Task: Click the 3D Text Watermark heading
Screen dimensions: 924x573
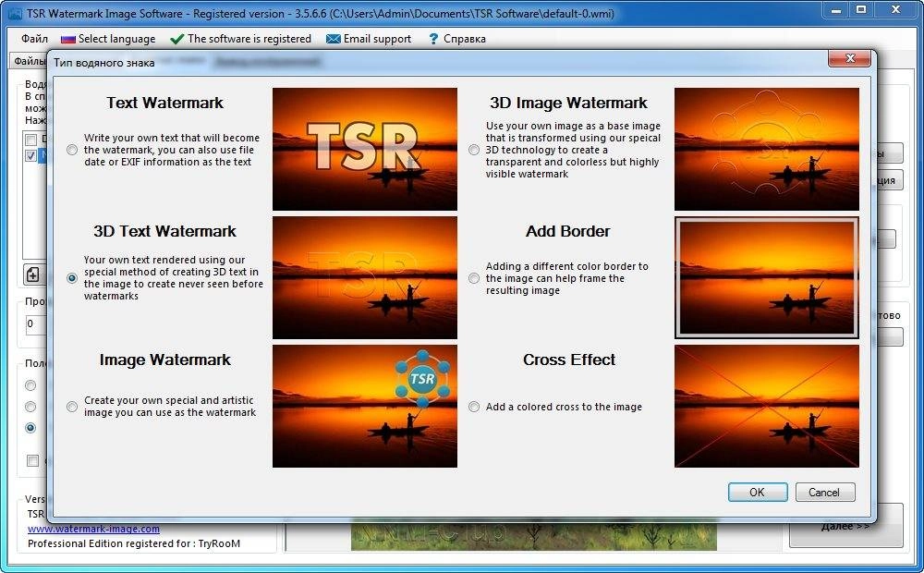Action: [165, 231]
